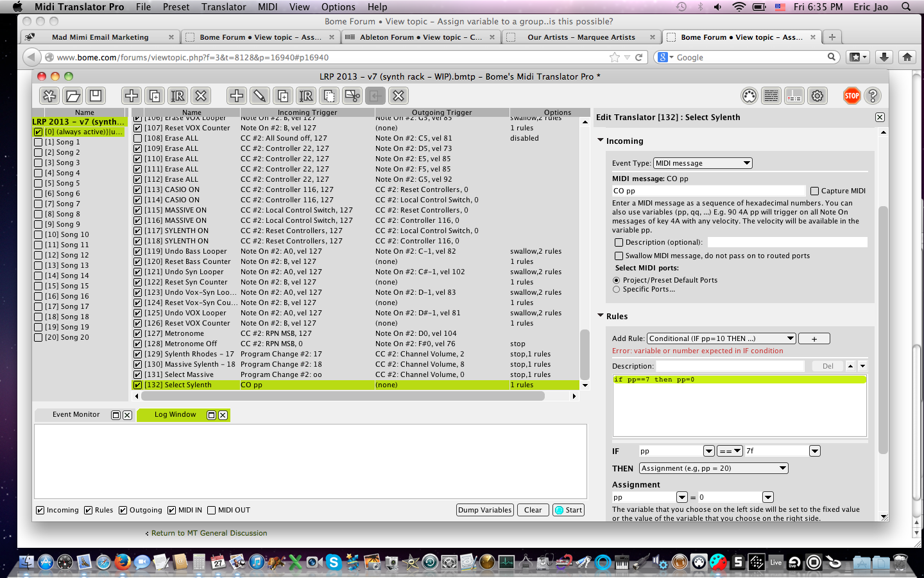Select the Sylenth Rhodes - 17 translator row
This screenshot has width=924, height=578.
tap(356, 354)
